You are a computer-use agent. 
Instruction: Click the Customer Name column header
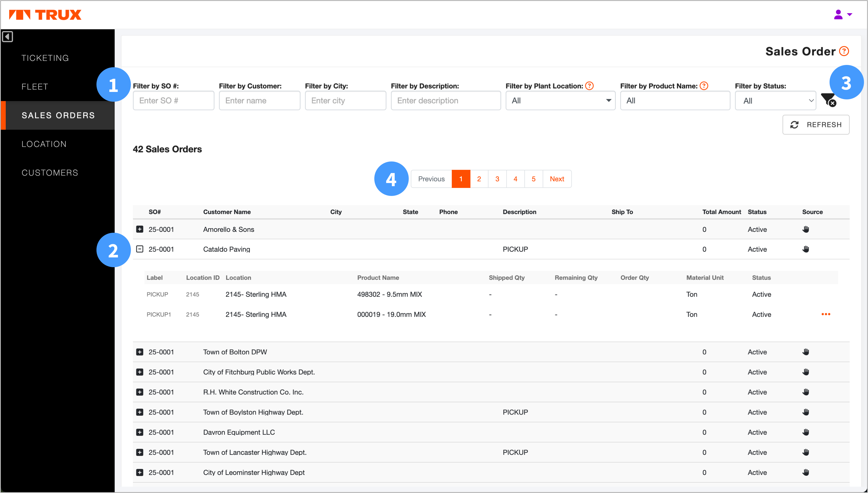(227, 212)
